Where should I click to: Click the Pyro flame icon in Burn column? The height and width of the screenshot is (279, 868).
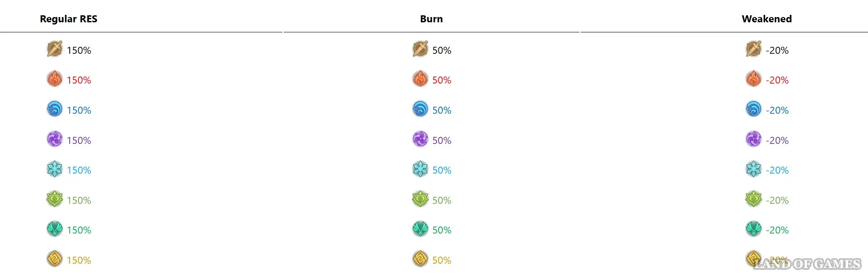click(420, 79)
